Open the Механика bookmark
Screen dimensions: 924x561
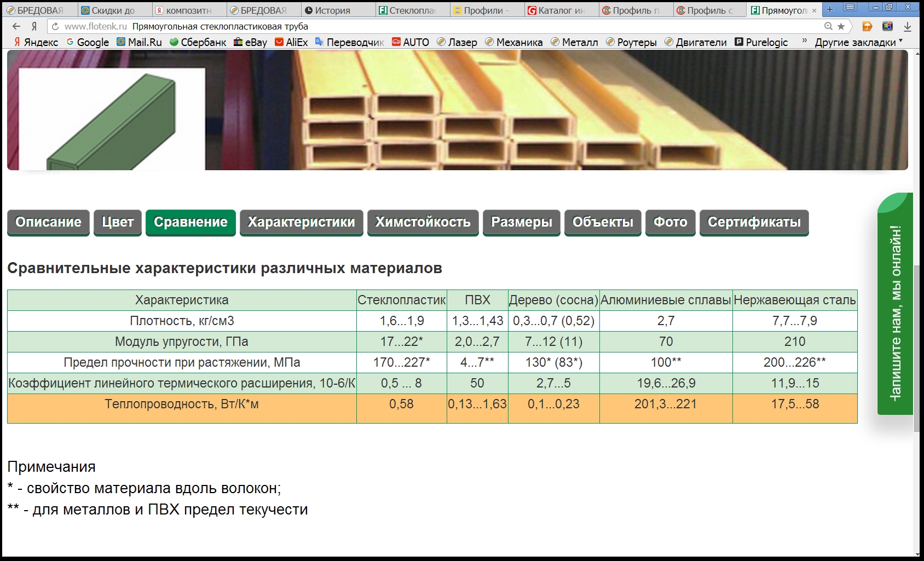(514, 42)
